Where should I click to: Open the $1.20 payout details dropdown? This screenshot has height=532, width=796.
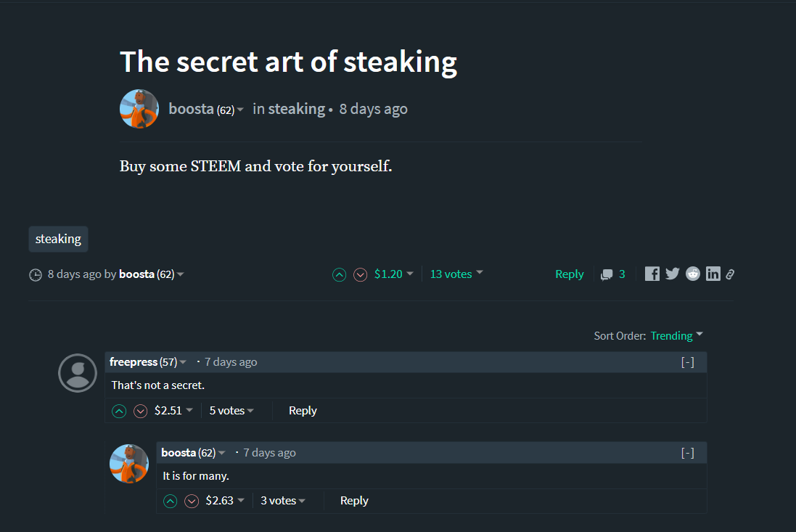[x=394, y=274]
